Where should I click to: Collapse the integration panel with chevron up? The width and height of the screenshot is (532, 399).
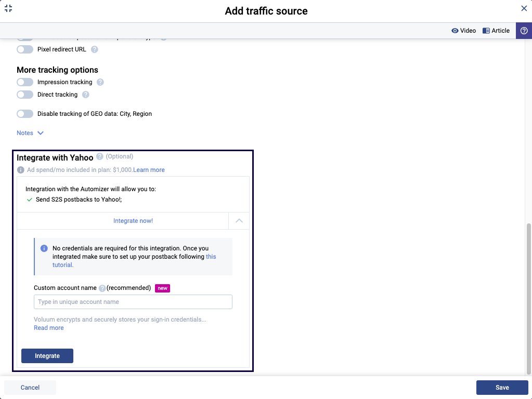coord(239,221)
